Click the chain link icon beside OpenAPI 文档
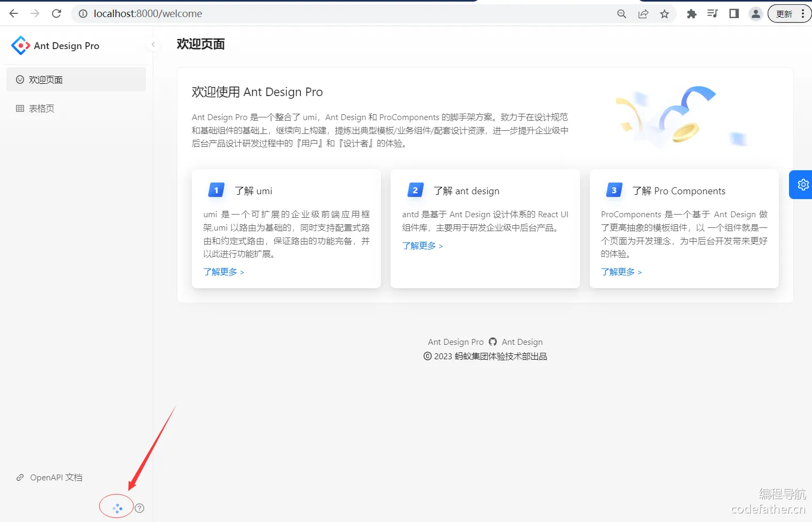The width and height of the screenshot is (812, 522). click(20, 478)
